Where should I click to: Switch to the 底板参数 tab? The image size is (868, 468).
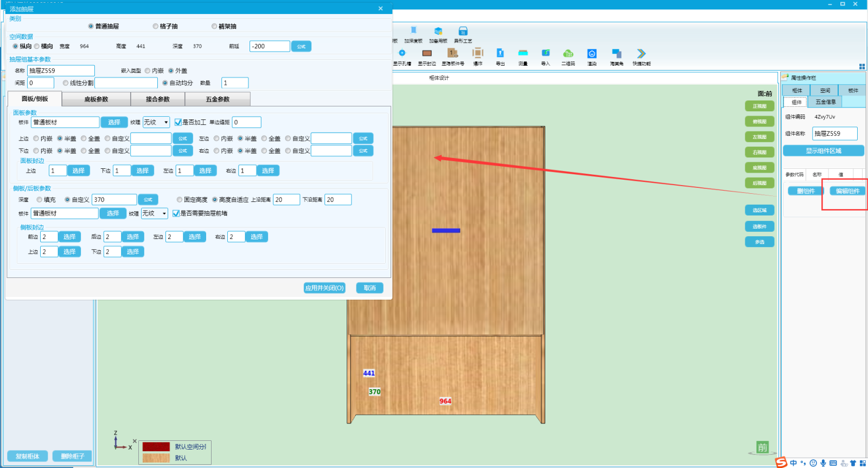click(96, 99)
